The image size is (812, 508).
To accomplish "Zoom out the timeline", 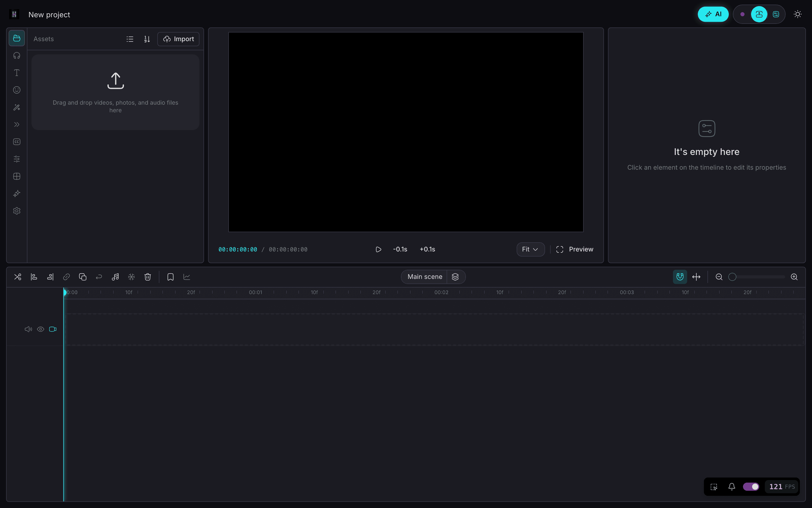I will tap(719, 277).
